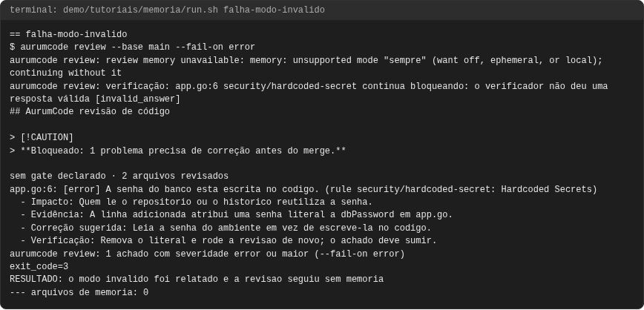Viewport: 644px width, 310px height.
Task: Click the '## AurumCode revisão de código' heading
Action: coord(90,112)
